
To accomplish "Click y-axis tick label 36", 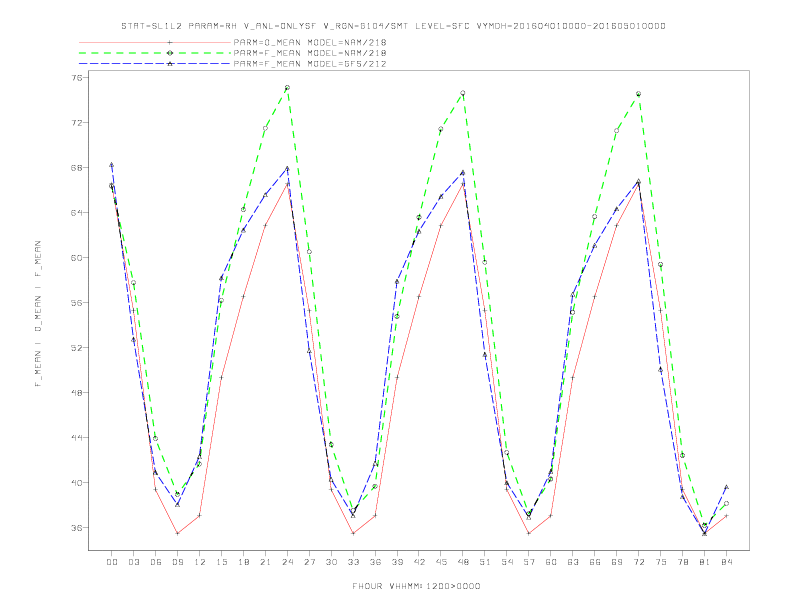I will (79, 528).
